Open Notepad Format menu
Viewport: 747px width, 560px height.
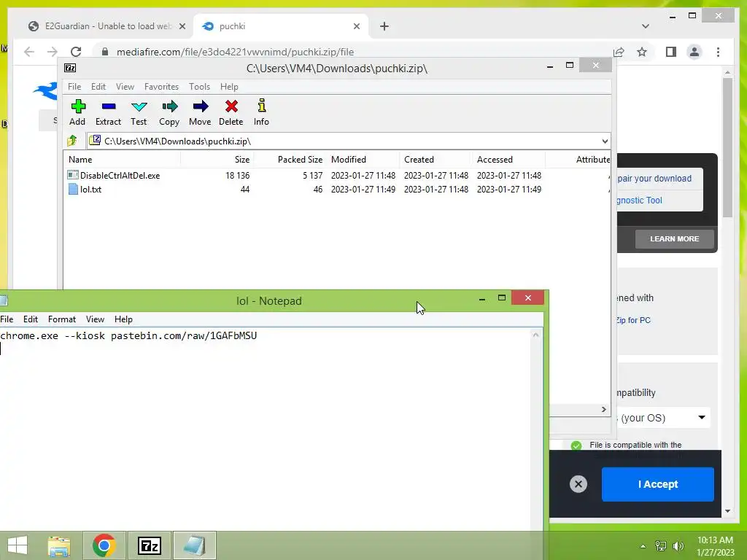point(62,319)
